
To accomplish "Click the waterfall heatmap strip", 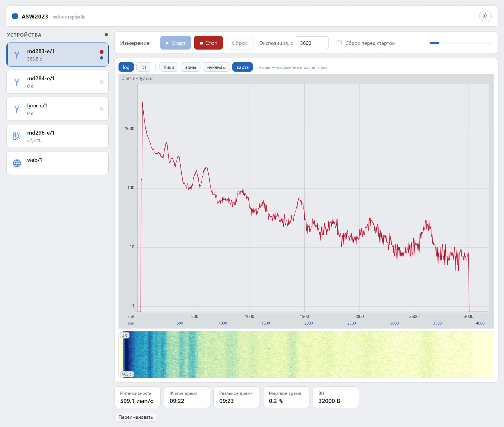I will click(x=306, y=355).
